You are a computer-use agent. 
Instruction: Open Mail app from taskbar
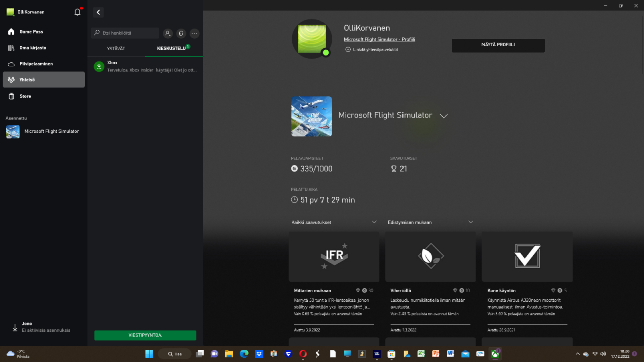pos(465,354)
